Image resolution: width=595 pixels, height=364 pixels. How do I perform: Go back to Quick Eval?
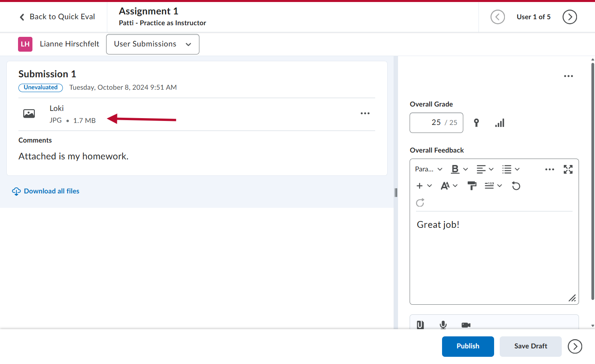[x=57, y=17]
